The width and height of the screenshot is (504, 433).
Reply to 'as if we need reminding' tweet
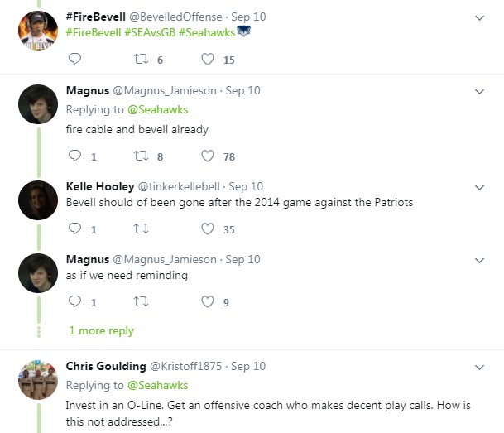(74, 302)
